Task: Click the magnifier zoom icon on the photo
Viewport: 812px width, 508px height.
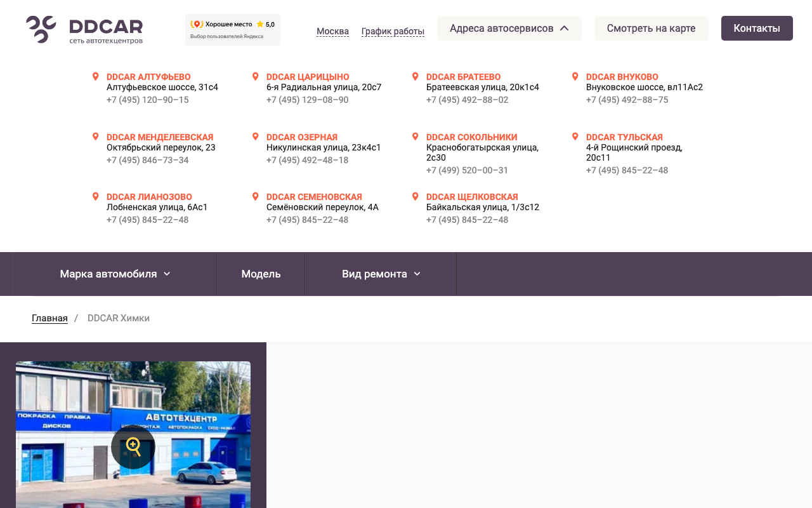Action: pos(133,447)
